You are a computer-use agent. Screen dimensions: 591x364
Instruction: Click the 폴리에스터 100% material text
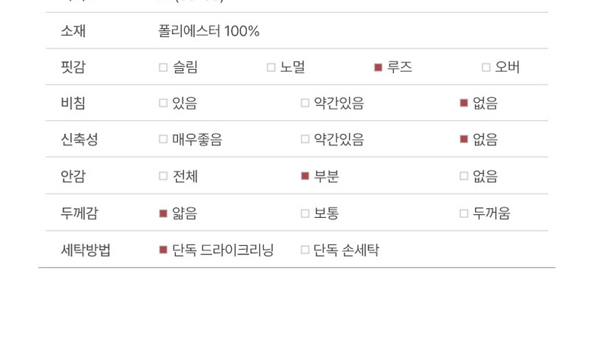coord(208,31)
